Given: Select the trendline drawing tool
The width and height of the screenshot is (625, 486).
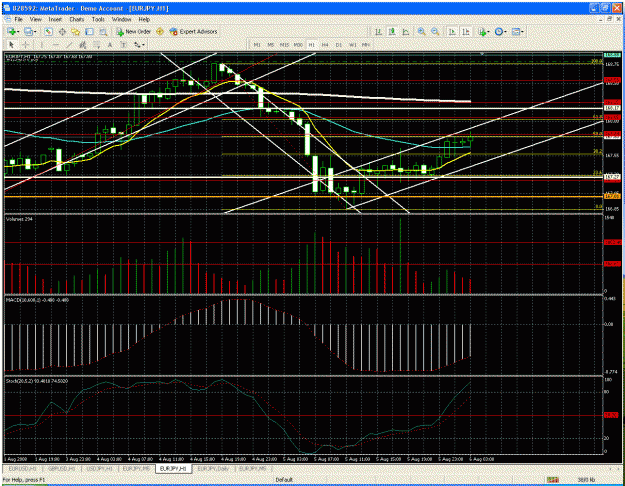Looking at the screenshot, I should coord(69,45).
